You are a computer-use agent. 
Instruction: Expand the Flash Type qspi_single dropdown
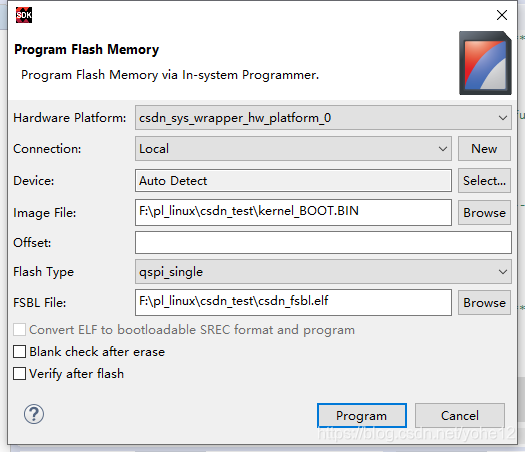[323, 272]
